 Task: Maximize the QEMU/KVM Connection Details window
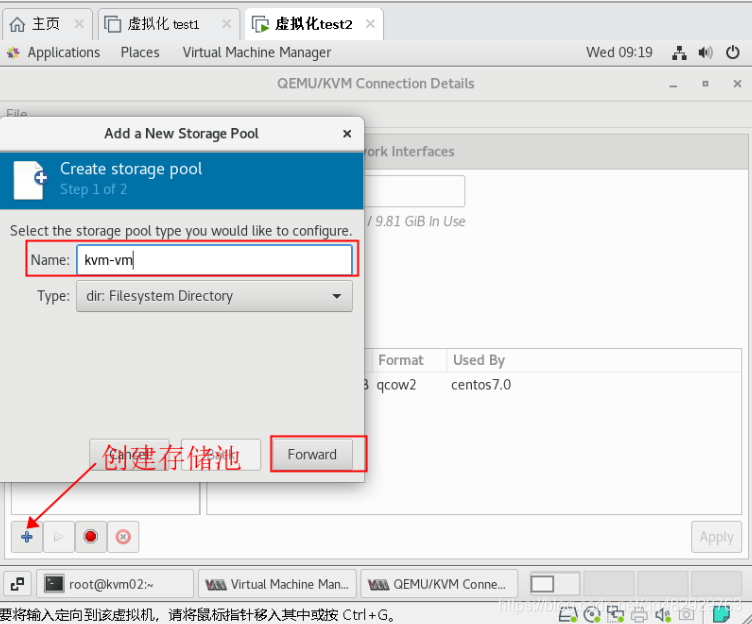(x=705, y=84)
